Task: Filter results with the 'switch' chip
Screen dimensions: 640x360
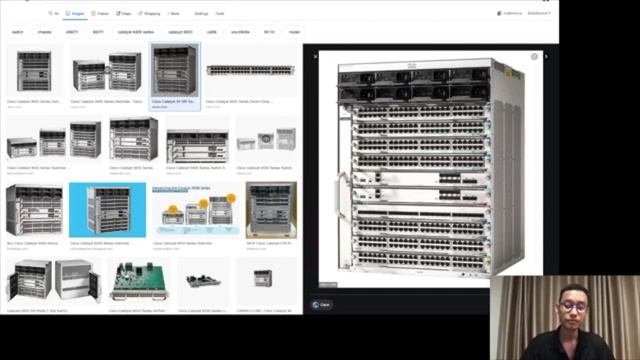Action: [18, 32]
